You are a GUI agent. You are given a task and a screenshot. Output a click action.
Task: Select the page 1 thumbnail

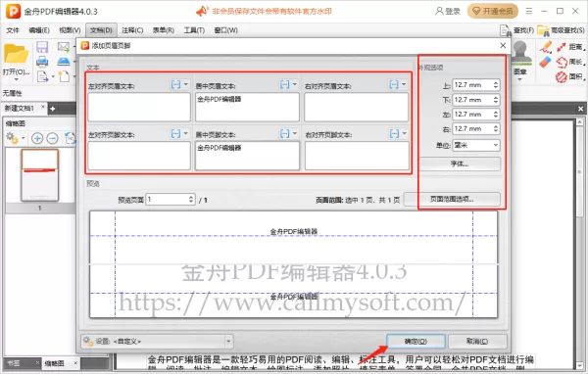40,175
